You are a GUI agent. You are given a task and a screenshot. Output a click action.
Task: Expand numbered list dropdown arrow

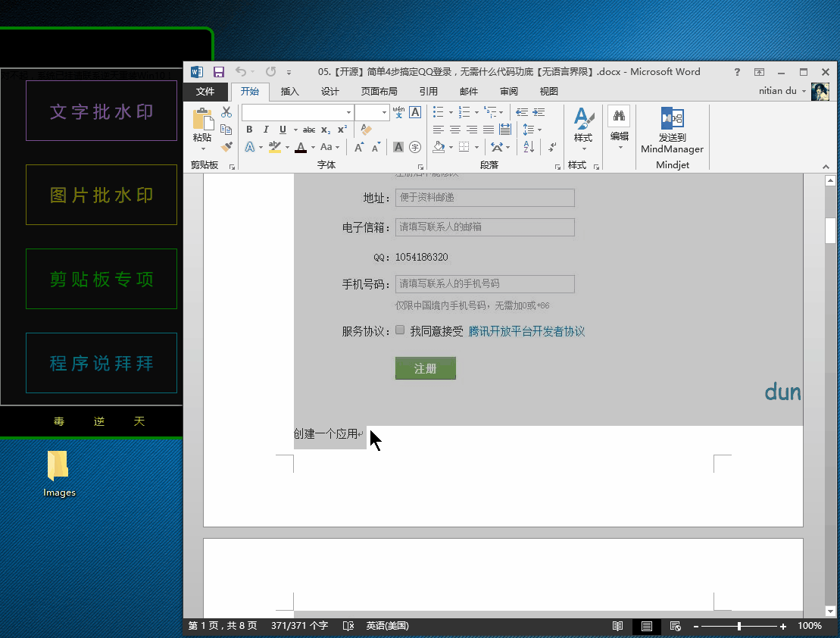click(x=476, y=112)
